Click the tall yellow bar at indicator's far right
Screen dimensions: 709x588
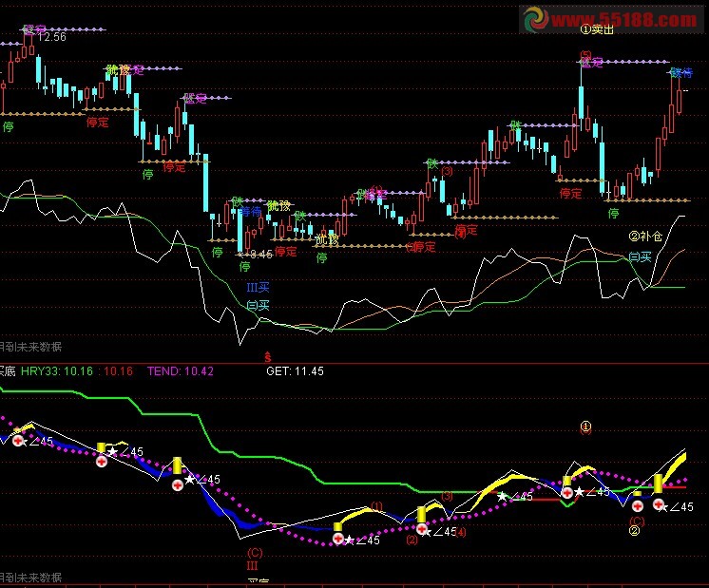coord(659,484)
